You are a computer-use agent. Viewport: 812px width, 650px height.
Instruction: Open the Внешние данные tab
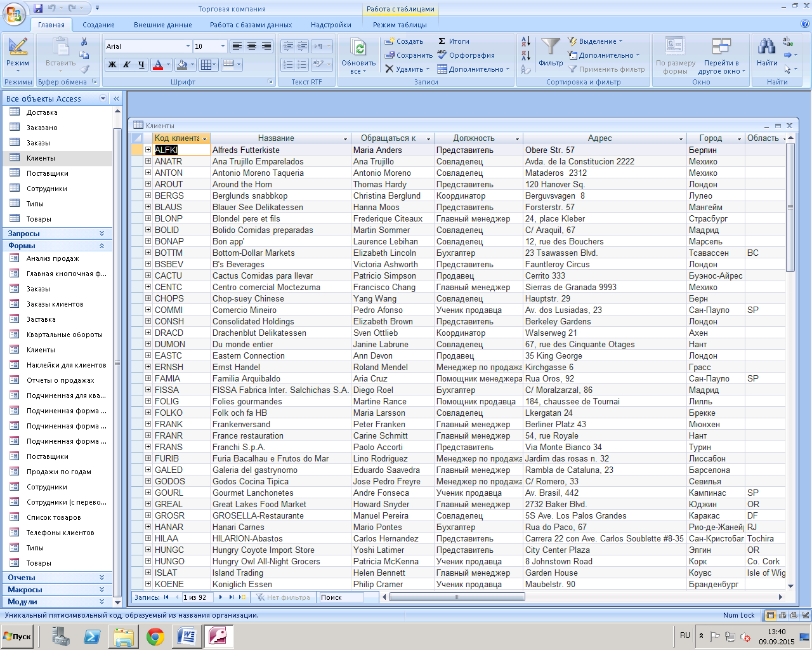click(x=163, y=25)
